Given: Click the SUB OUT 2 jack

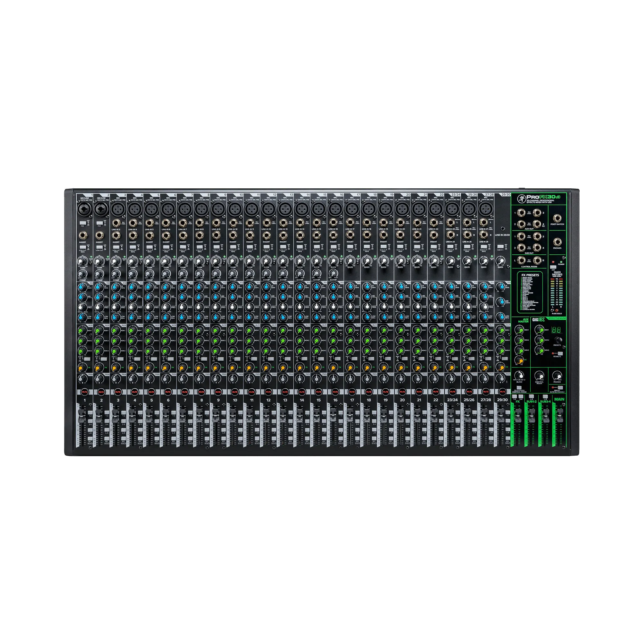Looking at the screenshot, I should [x=521, y=247].
